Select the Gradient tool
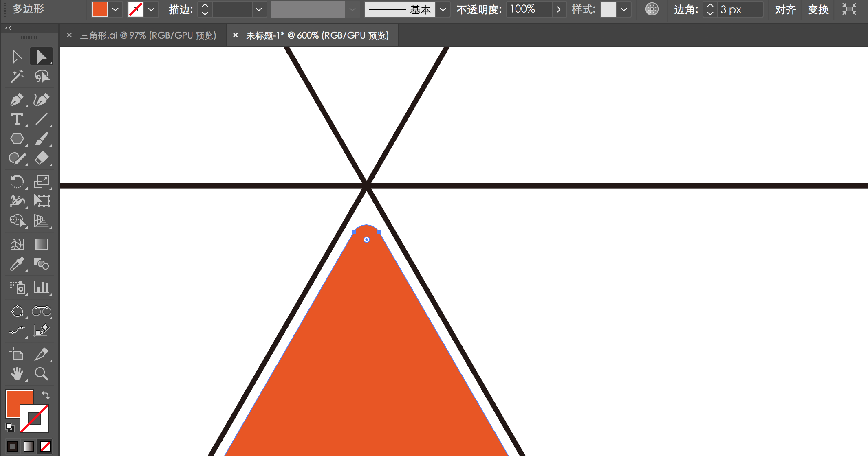 click(41, 244)
